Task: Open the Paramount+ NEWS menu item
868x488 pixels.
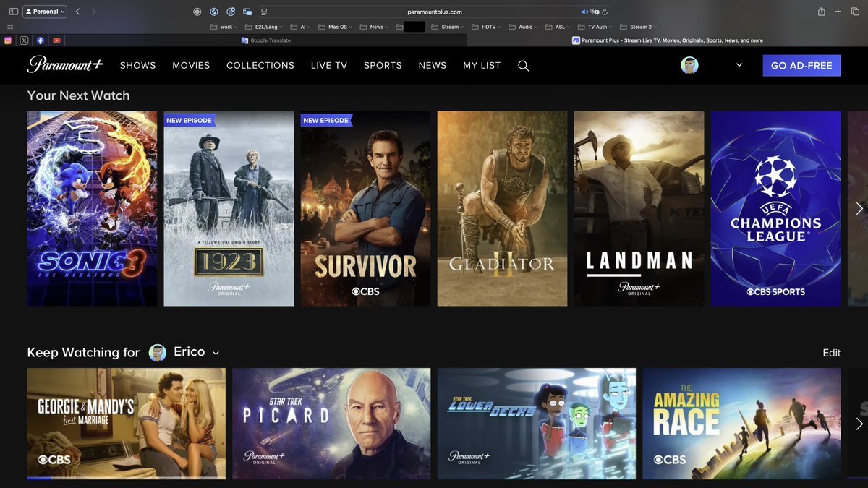Action: pyautogui.click(x=433, y=65)
